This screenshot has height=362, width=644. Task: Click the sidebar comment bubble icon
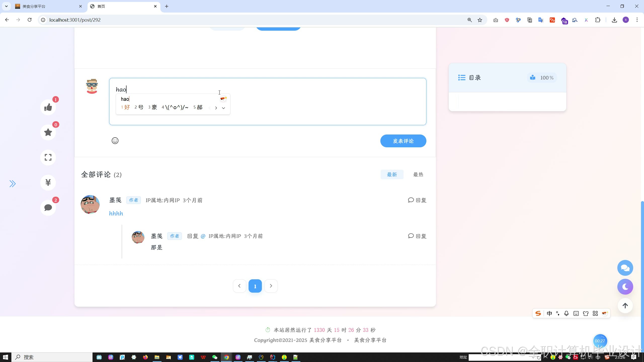[x=48, y=208]
